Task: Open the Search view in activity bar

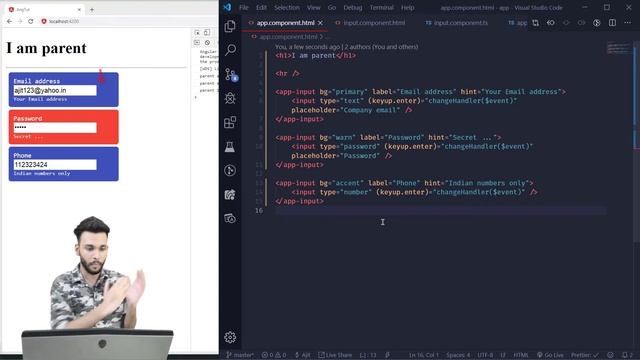Action: (x=230, y=50)
